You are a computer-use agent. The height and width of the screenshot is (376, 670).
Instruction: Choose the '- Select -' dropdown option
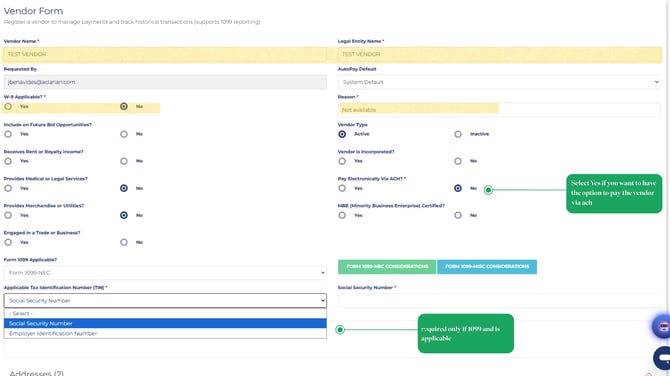click(165, 313)
